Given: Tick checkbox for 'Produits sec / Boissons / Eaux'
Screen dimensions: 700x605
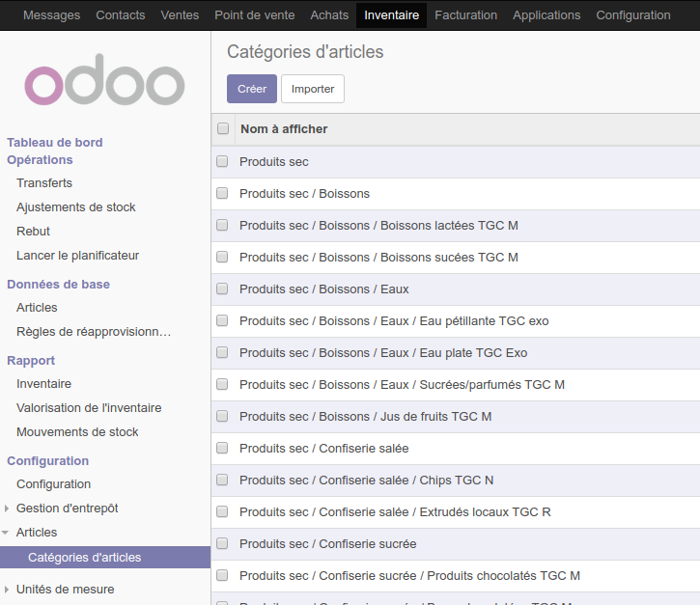Looking at the screenshot, I should click(x=222, y=289).
